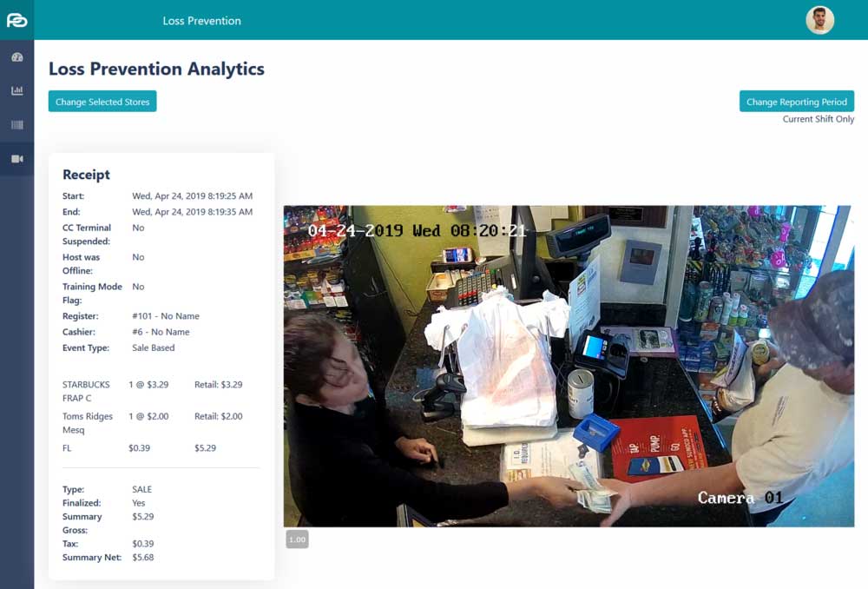Click the Training Mode Flag label
Image resolution: width=868 pixels, height=589 pixels.
[x=92, y=293]
